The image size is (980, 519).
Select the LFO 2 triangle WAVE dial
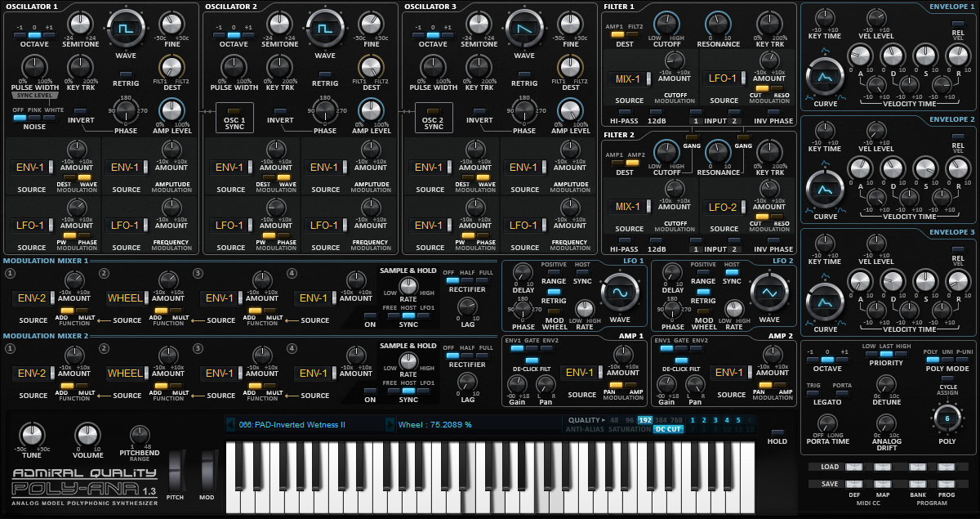coord(768,293)
